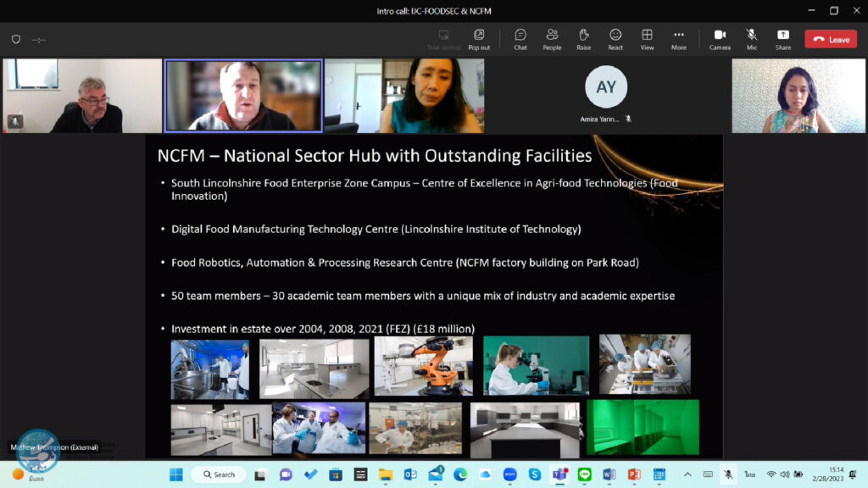Image resolution: width=868 pixels, height=488 pixels.
Task: Select the woman in teal's video tile
Action: pyautogui.click(x=404, y=96)
